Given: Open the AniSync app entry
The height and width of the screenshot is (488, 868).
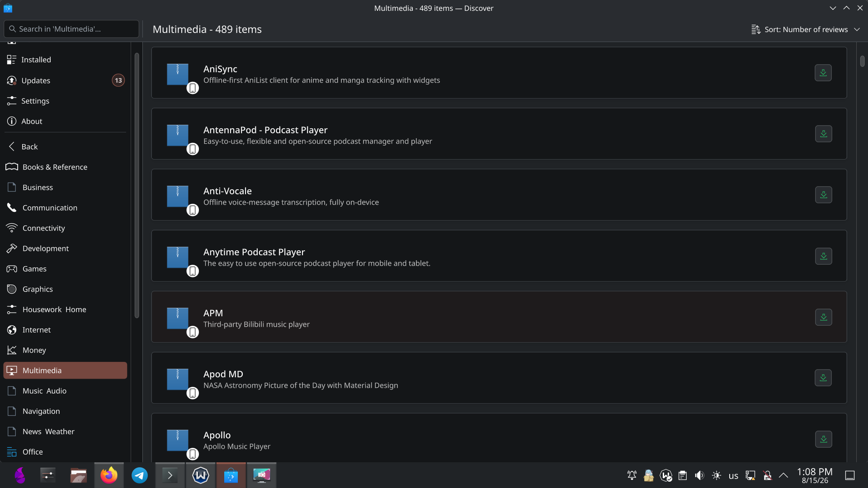Looking at the screenshot, I should pyautogui.click(x=499, y=73).
